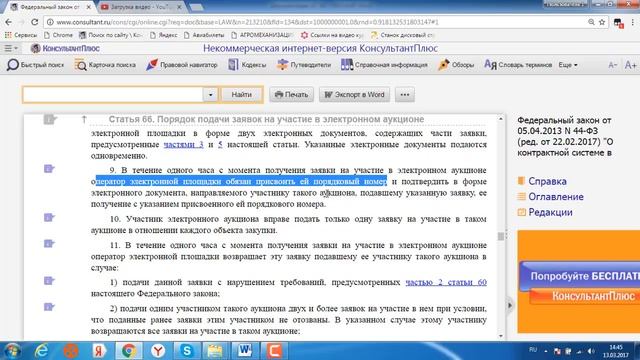Image resolution: width=640 pixels, height=360 pixels.
Task: Click the address bar URL
Action: tap(247, 22)
